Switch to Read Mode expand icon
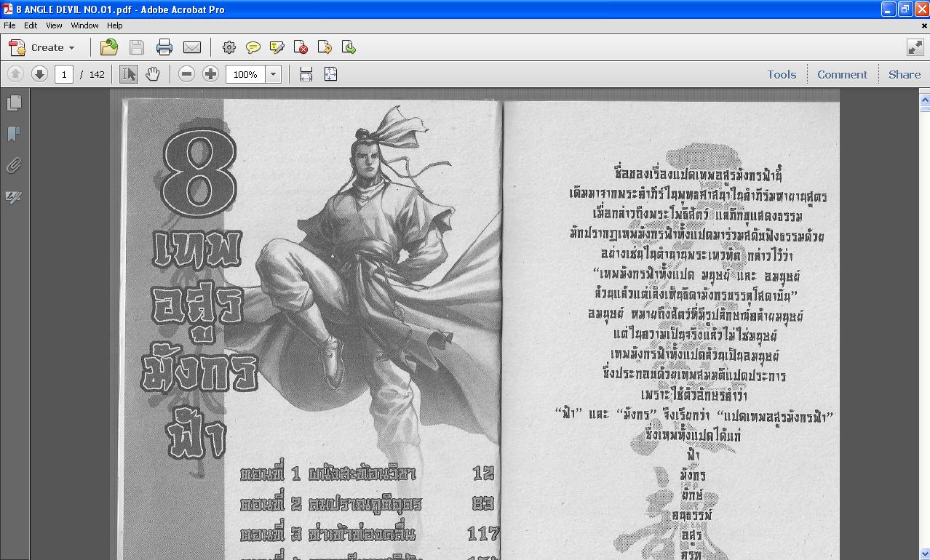The width and height of the screenshot is (930, 560). click(x=915, y=47)
